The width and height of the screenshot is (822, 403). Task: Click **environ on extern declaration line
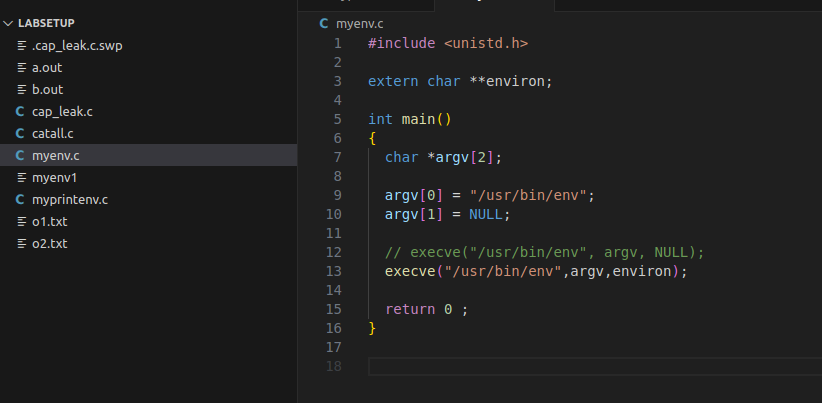508,82
